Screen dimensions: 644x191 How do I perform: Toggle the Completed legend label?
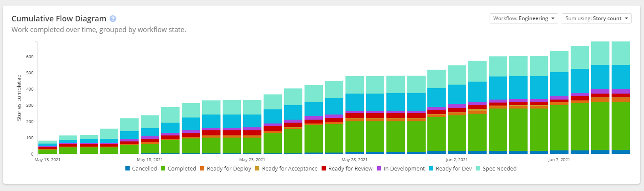click(182, 169)
